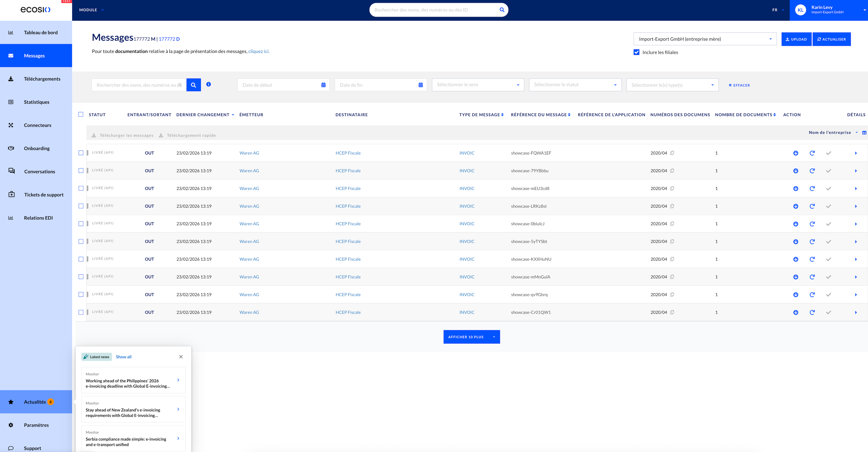Mark showcase-mEU3cd8 with the checkmark icon
The image size is (868, 452).
[829, 189]
